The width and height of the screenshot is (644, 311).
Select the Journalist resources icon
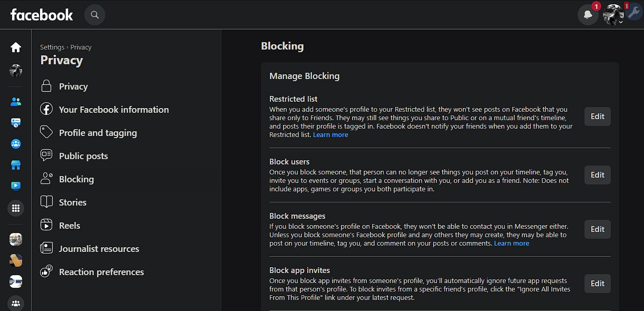tap(47, 248)
